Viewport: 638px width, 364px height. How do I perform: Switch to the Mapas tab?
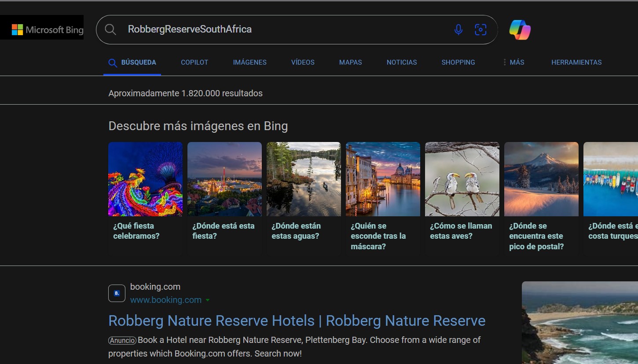coord(351,62)
